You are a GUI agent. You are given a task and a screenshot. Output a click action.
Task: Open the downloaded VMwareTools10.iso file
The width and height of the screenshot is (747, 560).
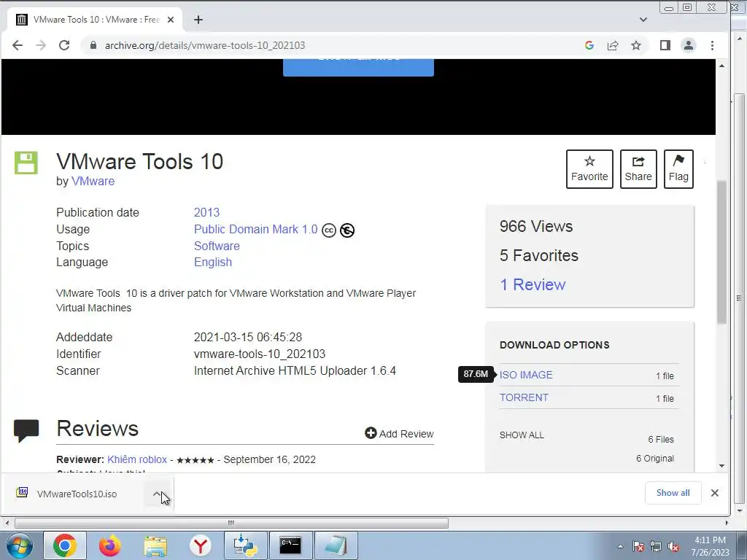coord(77,494)
